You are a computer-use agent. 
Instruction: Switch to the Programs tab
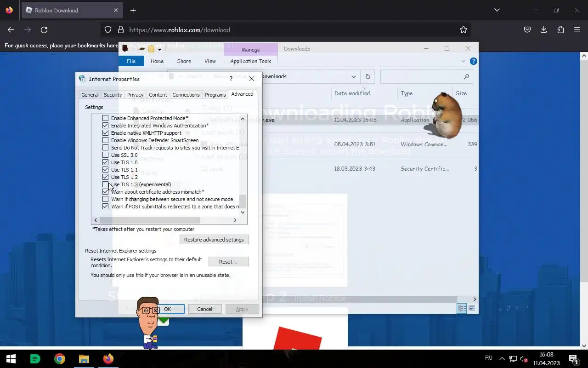(215, 95)
